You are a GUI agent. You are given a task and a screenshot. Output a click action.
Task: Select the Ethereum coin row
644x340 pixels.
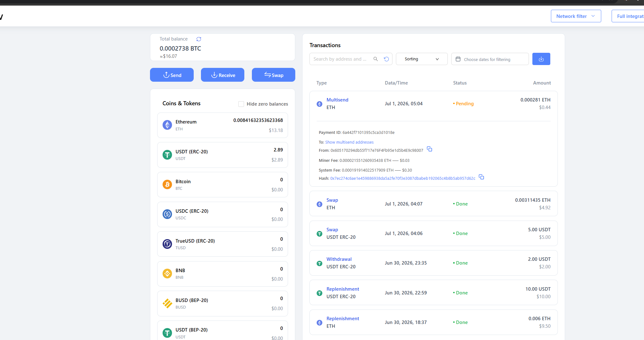223,125
